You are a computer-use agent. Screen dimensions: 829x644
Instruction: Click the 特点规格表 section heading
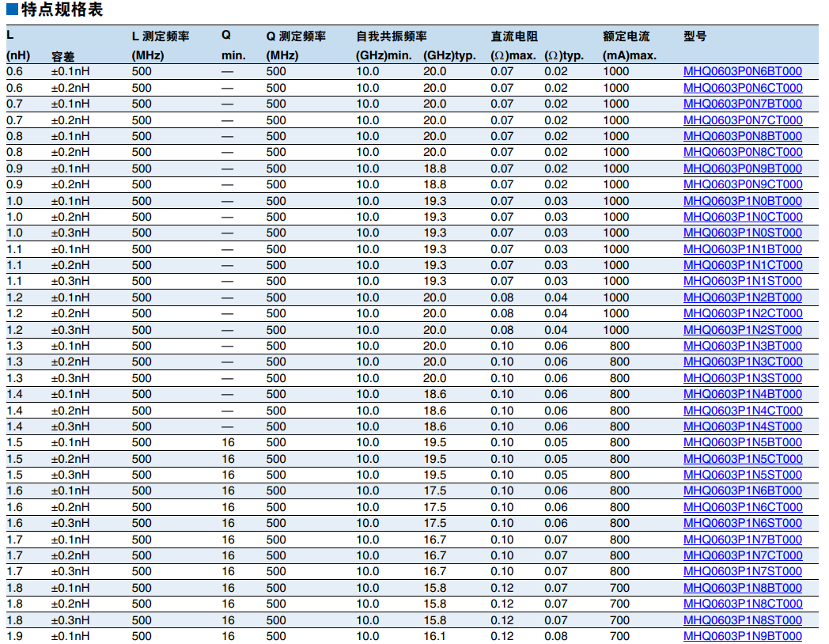(62, 9)
